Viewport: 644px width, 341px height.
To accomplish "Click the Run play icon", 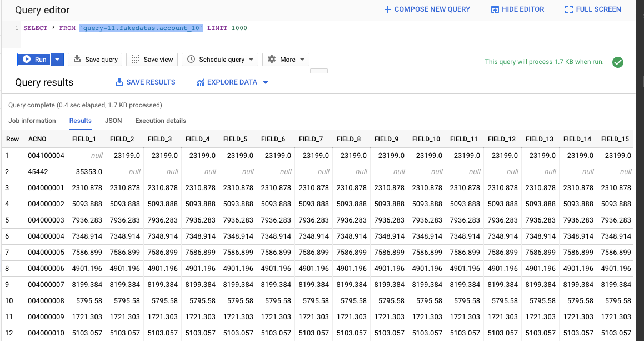I will click(x=27, y=59).
